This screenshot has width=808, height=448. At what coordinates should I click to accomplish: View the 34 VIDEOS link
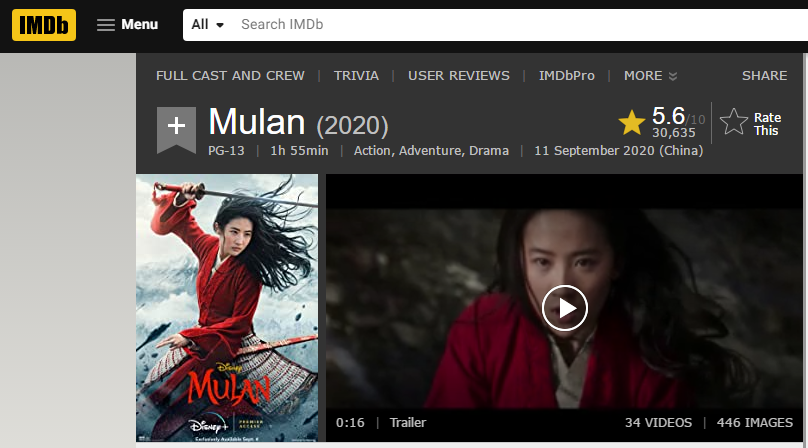(658, 423)
